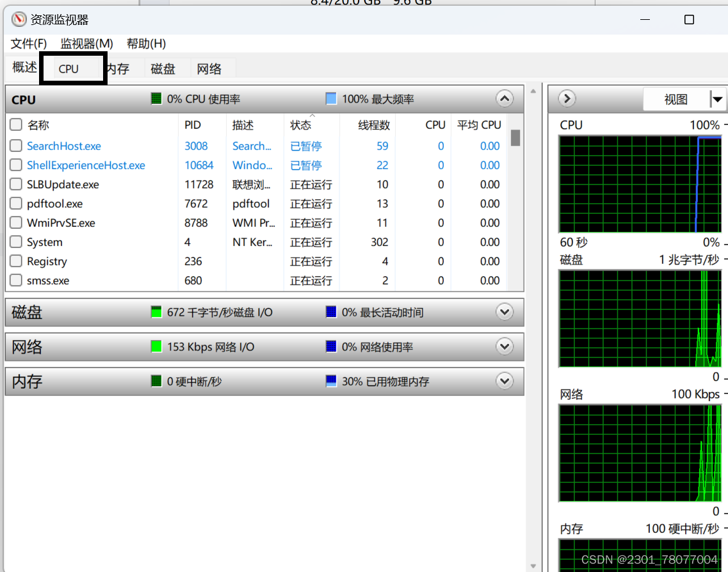Click the green network I/O legend square

click(156, 347)
